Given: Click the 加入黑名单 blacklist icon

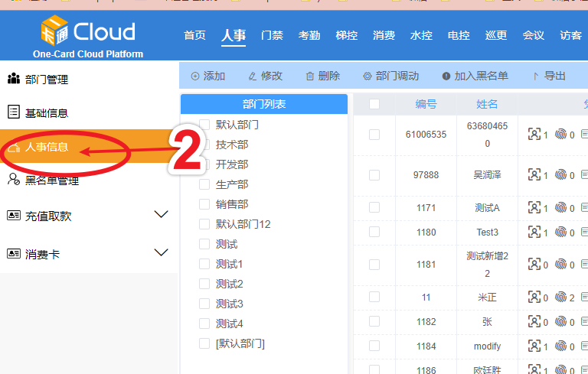Looking at the screenshot, I should click(446, 76).
